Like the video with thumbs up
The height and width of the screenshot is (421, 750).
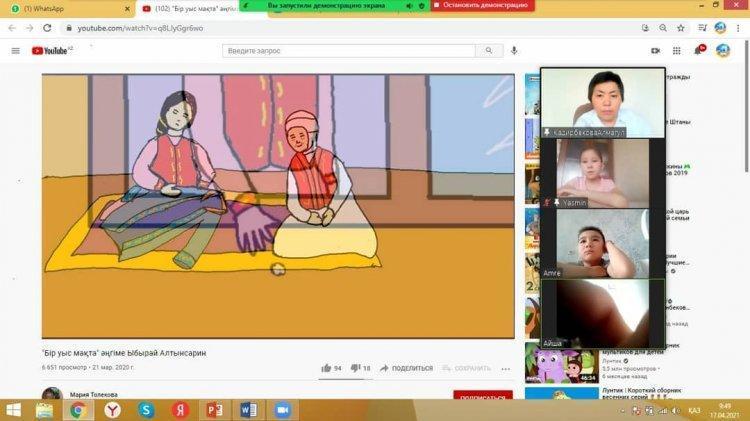[331, 368]
